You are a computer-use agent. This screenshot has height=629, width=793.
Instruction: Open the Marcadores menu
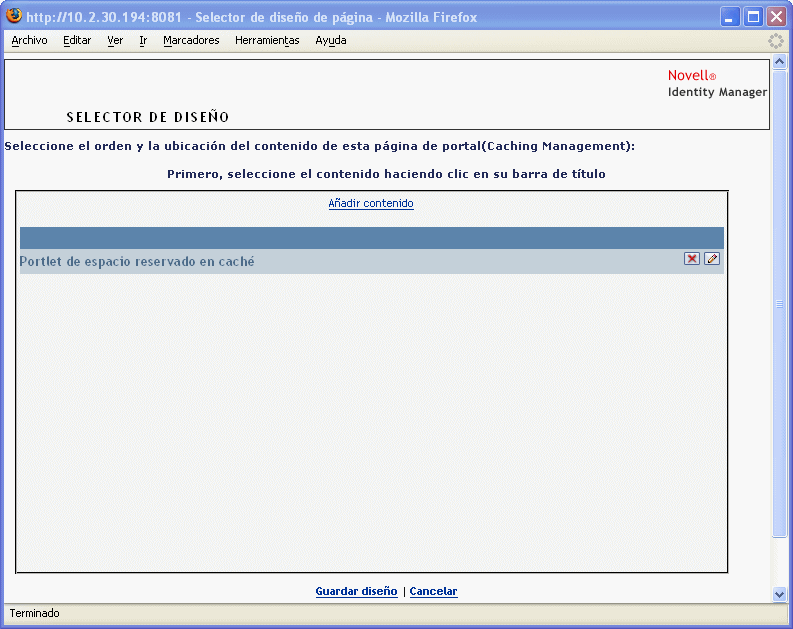click(191, 40)
